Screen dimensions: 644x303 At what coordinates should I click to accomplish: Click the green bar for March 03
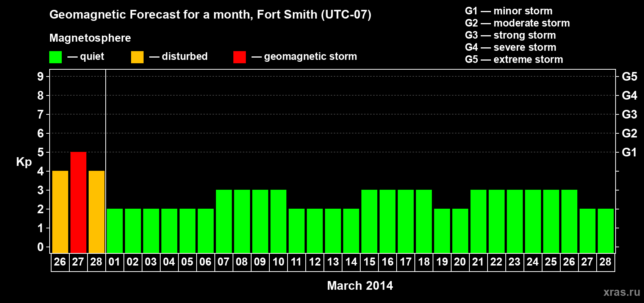(151, 231)
